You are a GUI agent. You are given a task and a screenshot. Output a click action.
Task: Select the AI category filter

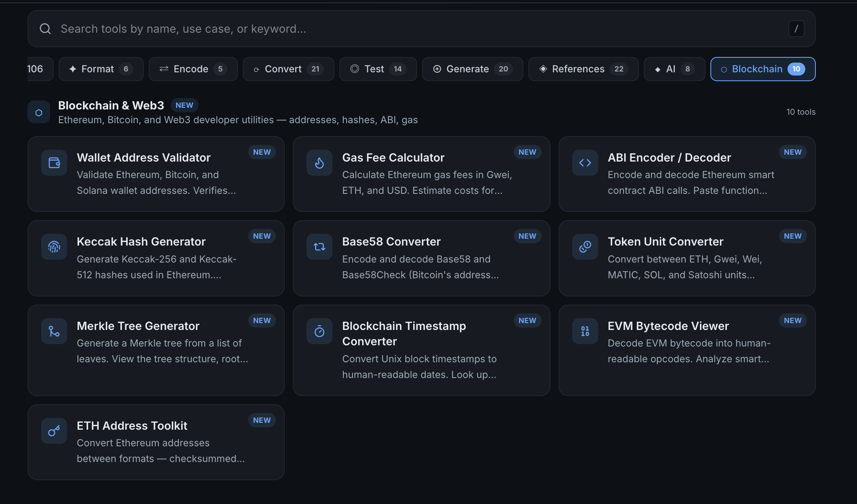pos(674,69)
